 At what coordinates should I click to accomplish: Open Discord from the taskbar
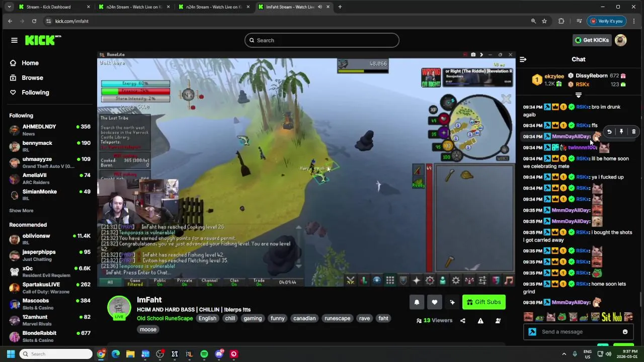tap(219, 354)
